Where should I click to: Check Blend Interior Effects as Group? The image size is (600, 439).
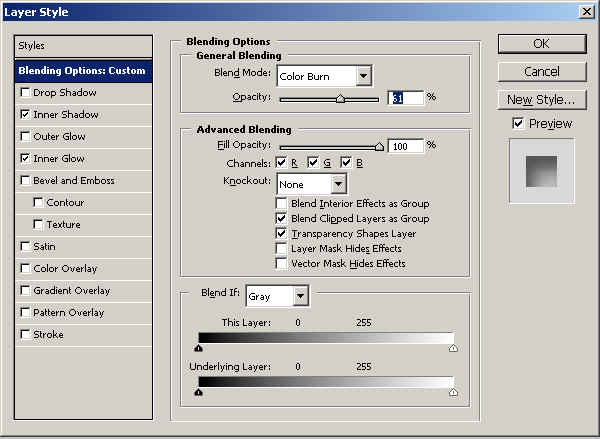click(x=281, y=203)
